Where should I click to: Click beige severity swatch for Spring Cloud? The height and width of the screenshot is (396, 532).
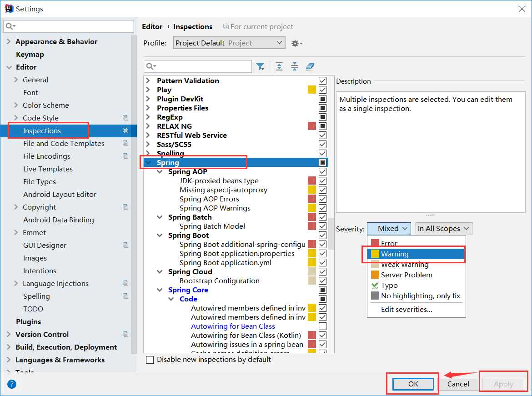[x=312, y=272]
